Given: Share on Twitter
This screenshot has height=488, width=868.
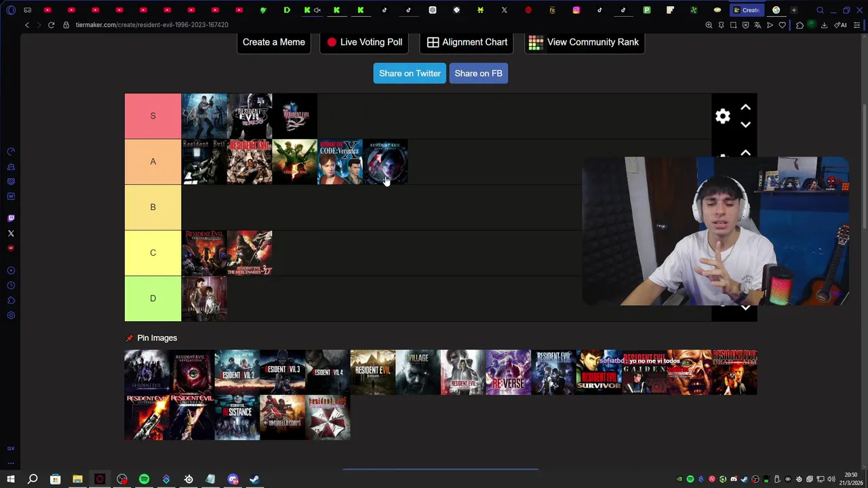Looking at the screenshot, I should click(x=410, y=73).
